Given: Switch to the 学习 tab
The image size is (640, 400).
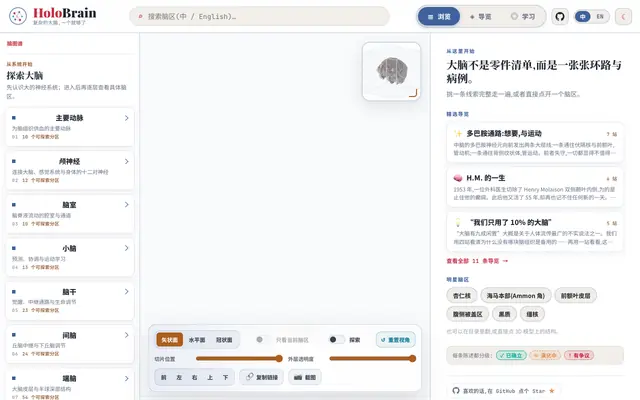Looking at the screenshot, I should point(523,17).
